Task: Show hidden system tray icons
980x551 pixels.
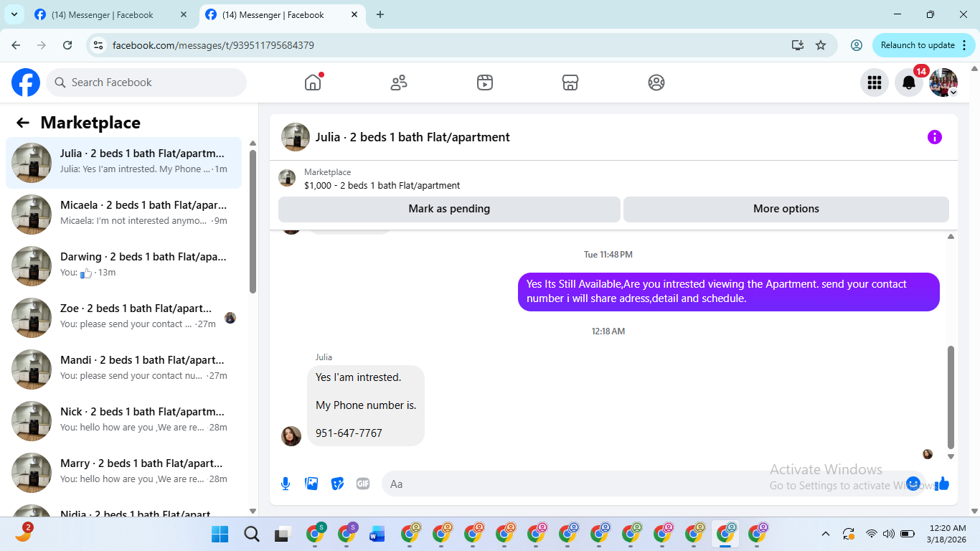Action: click(825, 534)
